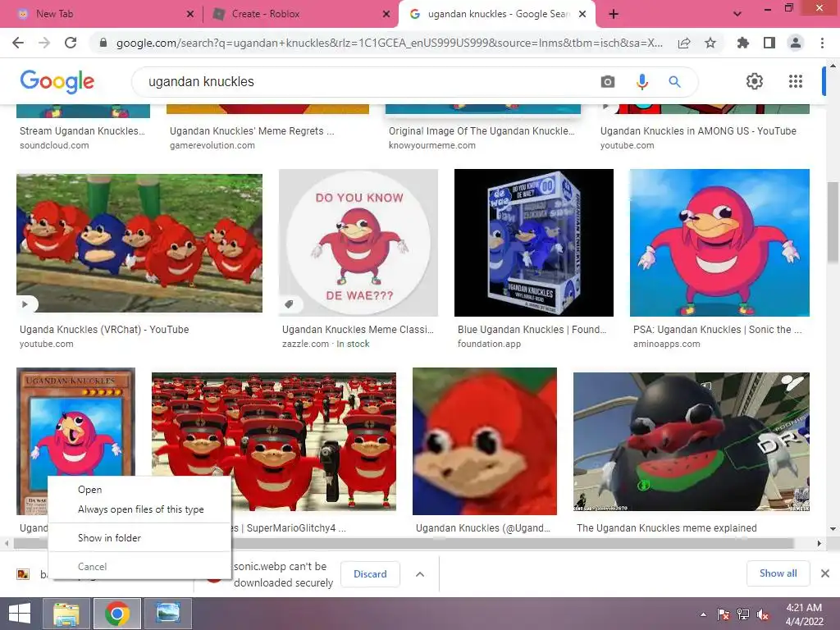The width and height of the screenshot is (840, 630).
Task: View site security lock info
Action: pyautogui.click(x=103, y=43)
